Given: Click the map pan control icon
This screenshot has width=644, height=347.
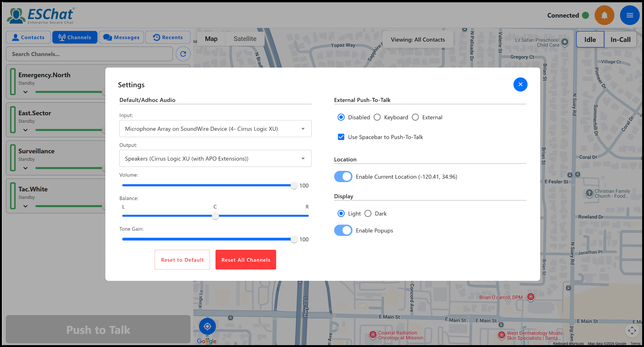Looking at the screenshot, I should pos(632,331).
